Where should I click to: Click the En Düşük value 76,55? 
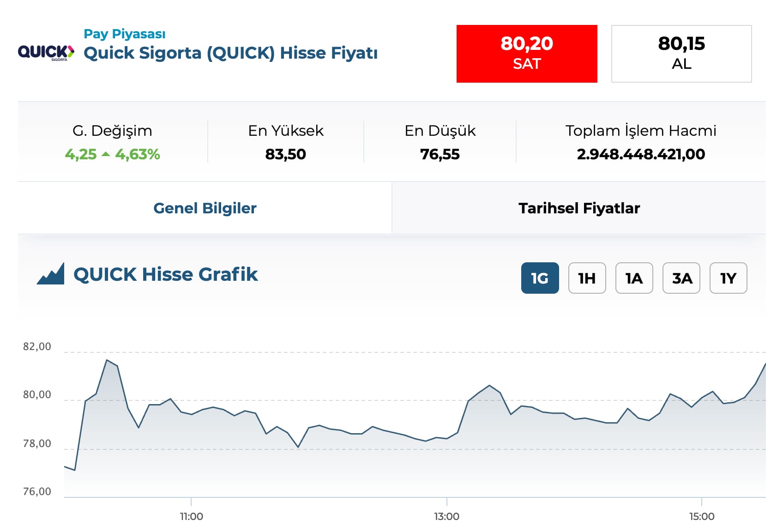[440, 154]
